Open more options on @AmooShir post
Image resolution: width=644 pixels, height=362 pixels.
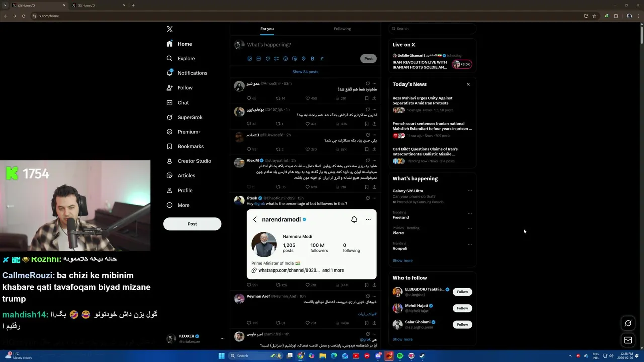(374, 83)
